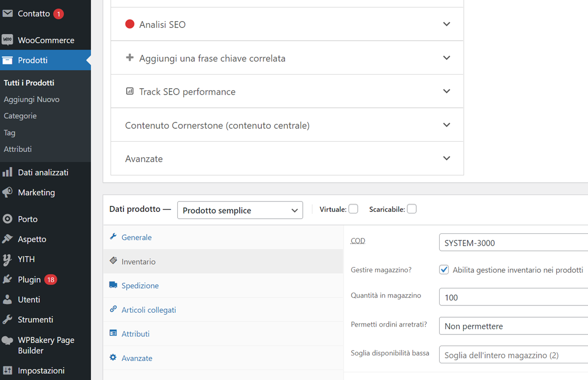The image size is (588, 380).
Task: Open the Prodotto semplice product type dropdown
Action: (x=240, y=210)
